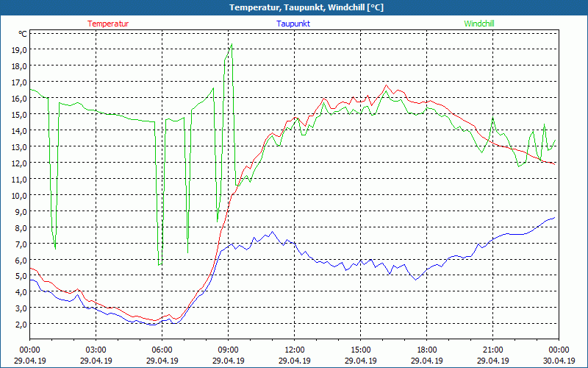
Task: Click the 30.04.19 date label
Action: [x=559, y=361]
